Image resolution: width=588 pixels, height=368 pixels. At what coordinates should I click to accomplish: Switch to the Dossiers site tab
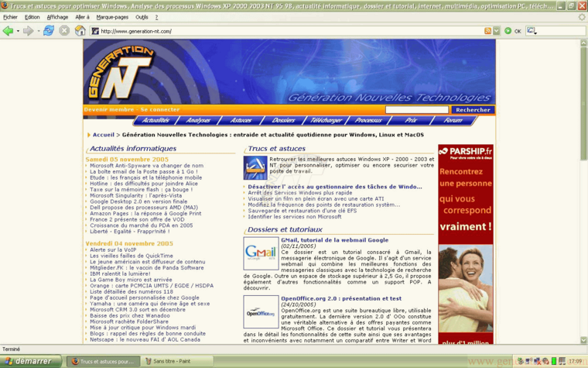click(x=283, y=120)
